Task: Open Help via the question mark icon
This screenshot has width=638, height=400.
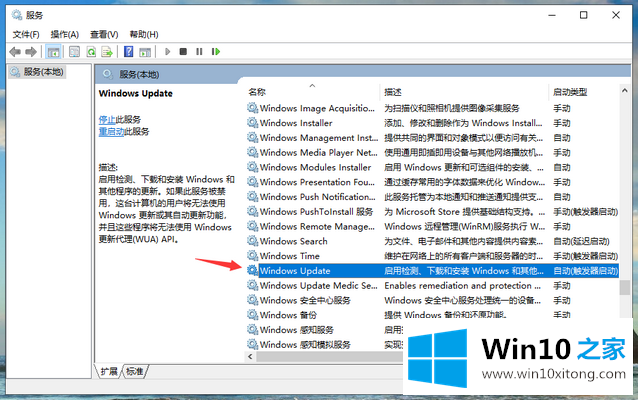Action: point(129,51)
